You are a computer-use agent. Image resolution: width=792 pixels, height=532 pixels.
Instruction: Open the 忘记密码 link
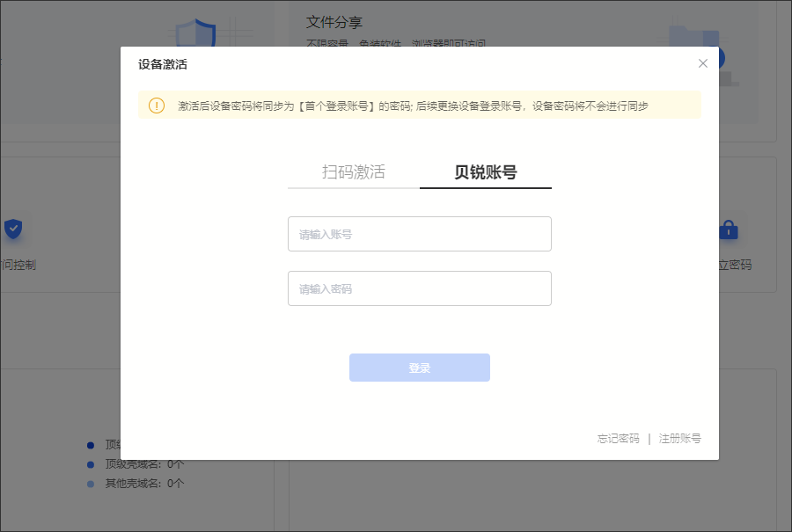pos(618,439)
